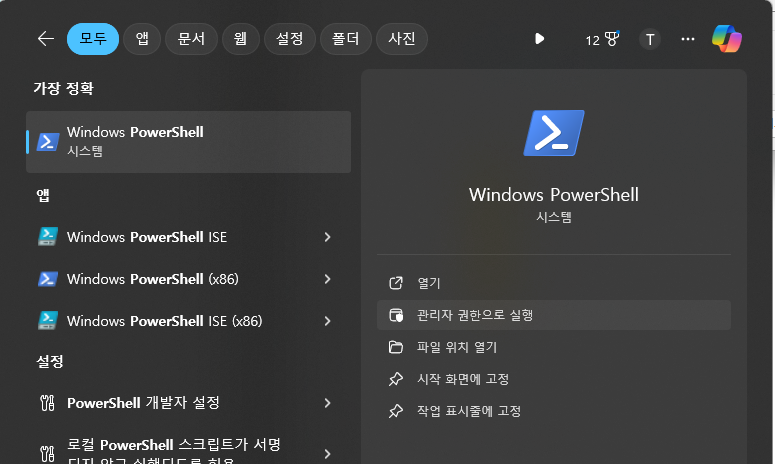The image size is (775, 464).
Task: Expand the 로컬 PowerShell 스크립트 chevron
Action: pyautogui.click(x=327, y=454)
